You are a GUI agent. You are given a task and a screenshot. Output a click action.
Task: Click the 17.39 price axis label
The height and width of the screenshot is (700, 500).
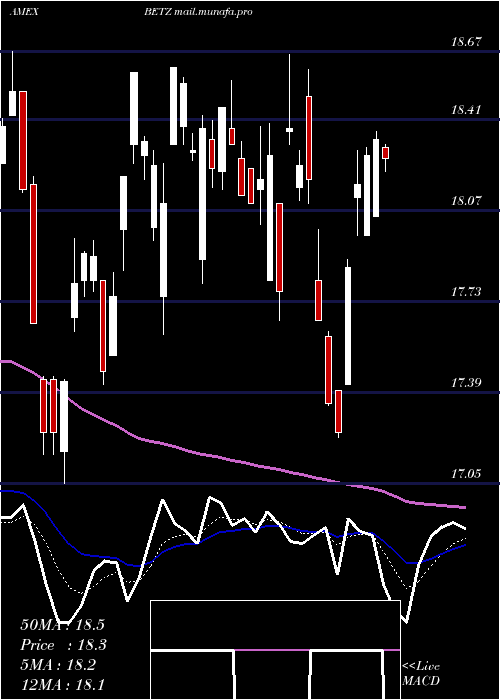click(x=466, y=383)
